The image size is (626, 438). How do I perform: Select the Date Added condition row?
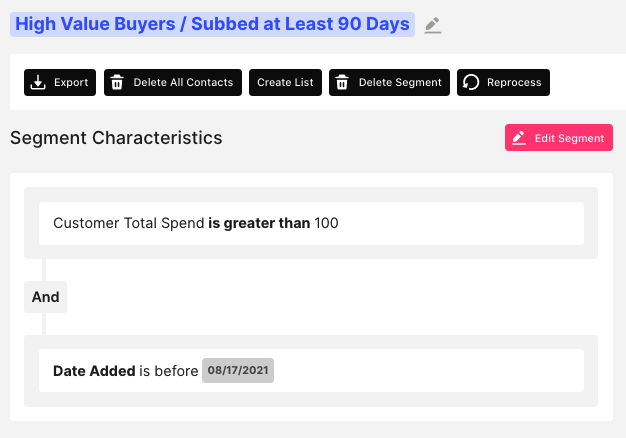[311, 370]
